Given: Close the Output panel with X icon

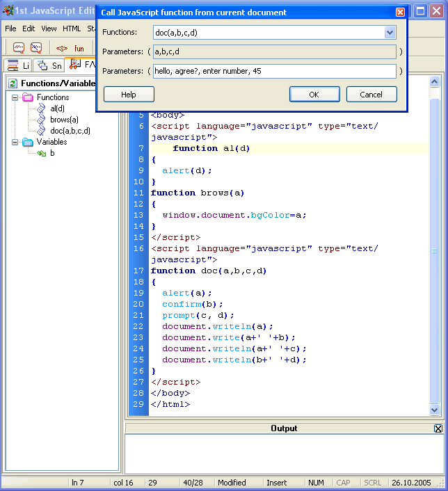Looking at the screenshot, I should pyautogui.click(x=438, y=428).
